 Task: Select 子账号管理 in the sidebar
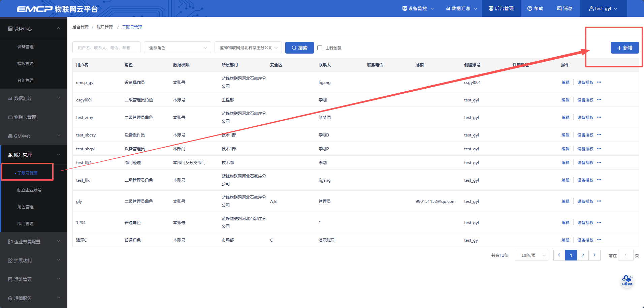coord(28,173)
